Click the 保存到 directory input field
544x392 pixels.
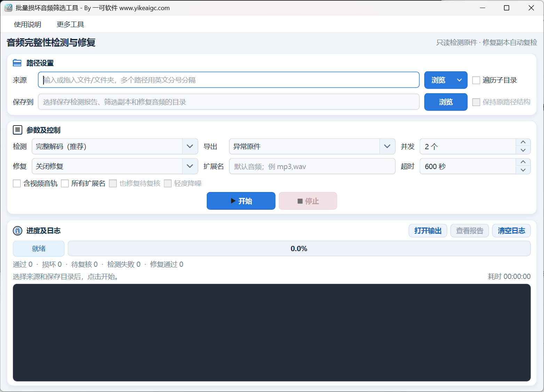coord(229,102)
